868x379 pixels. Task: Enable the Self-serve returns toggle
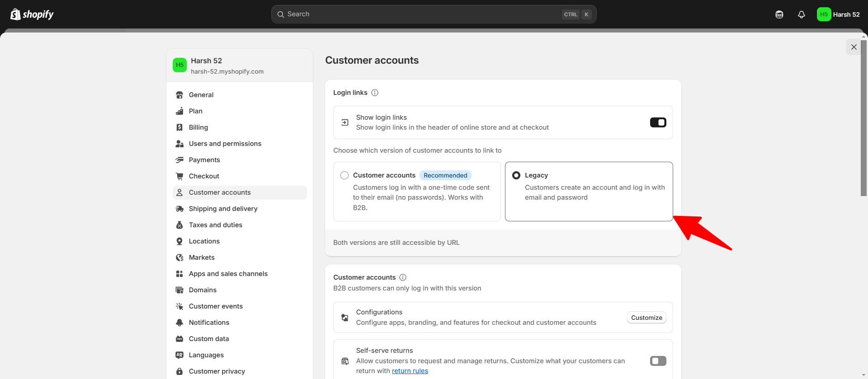658,361
